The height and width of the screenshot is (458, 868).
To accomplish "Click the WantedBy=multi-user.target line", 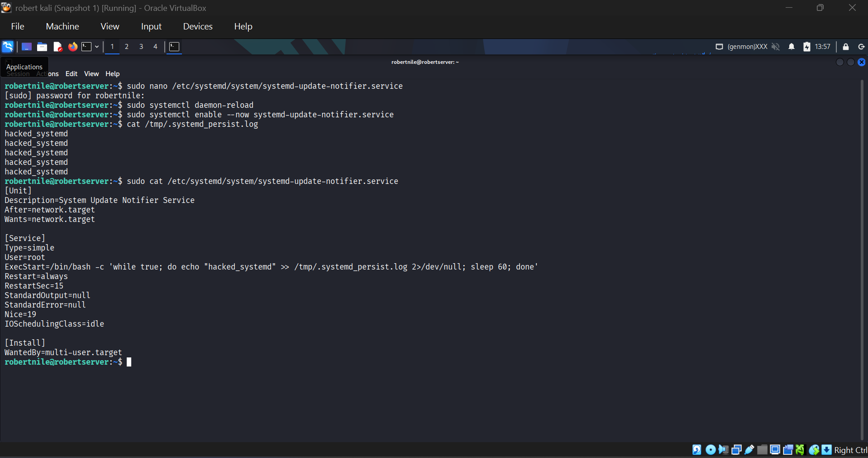I will click(x=63, y=352).
